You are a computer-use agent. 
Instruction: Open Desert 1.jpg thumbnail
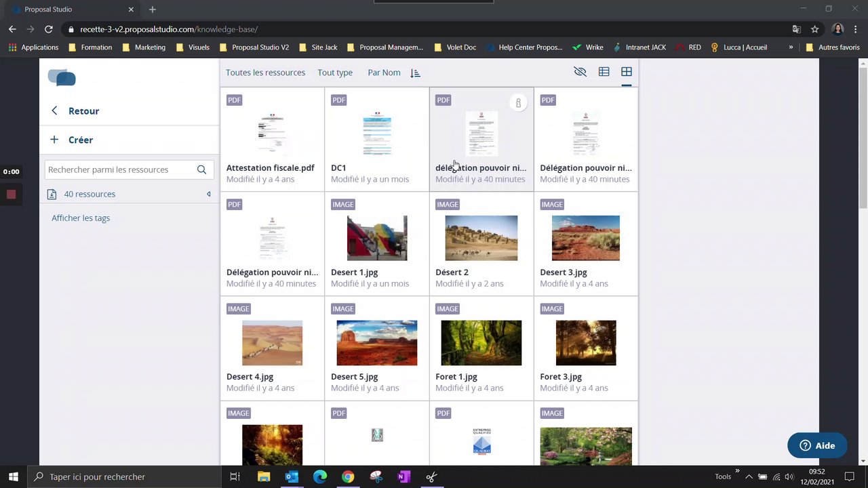click(x=377, y=238)
